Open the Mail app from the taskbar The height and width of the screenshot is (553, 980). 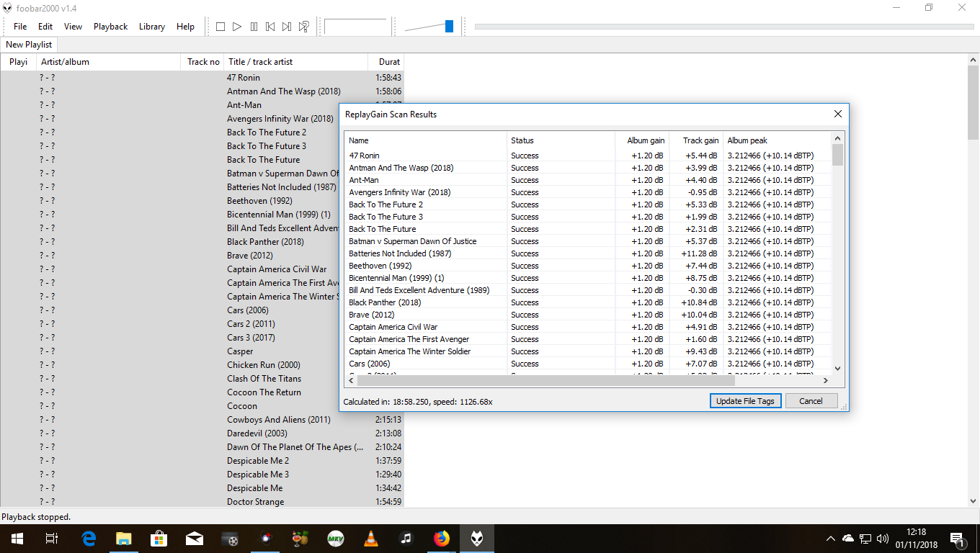[195, 539]
